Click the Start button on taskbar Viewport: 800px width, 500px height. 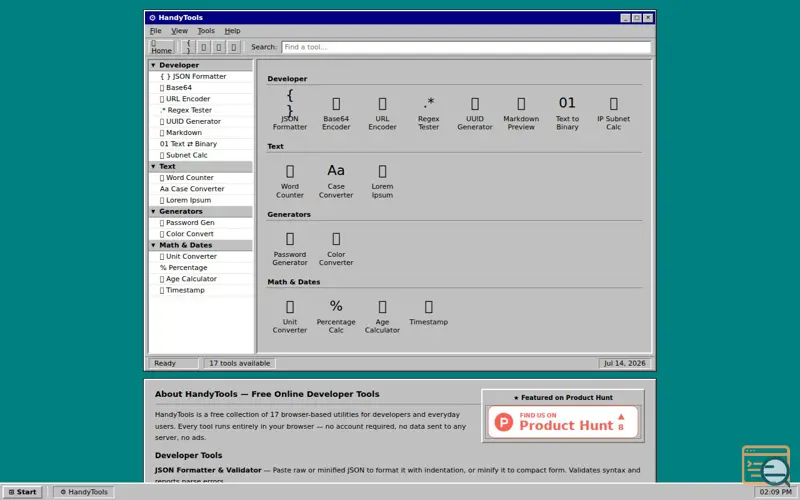pyautogui.click(x=22, y=492)
